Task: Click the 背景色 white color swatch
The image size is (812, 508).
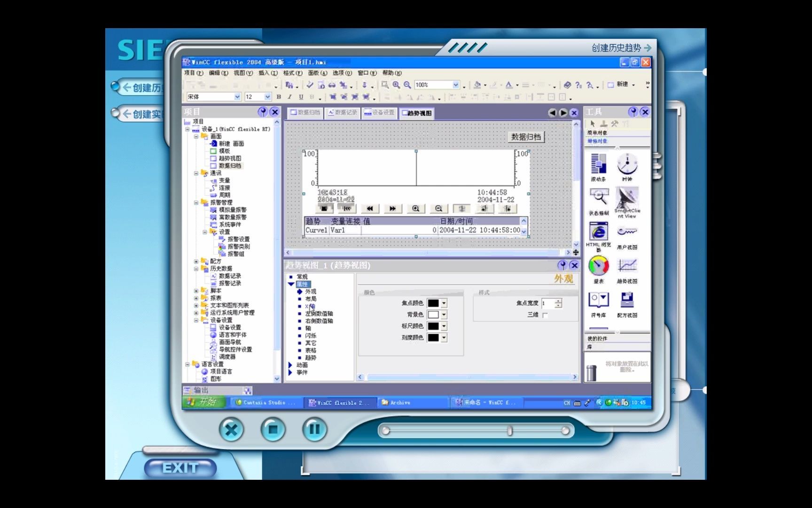Action: pos(433,315)
